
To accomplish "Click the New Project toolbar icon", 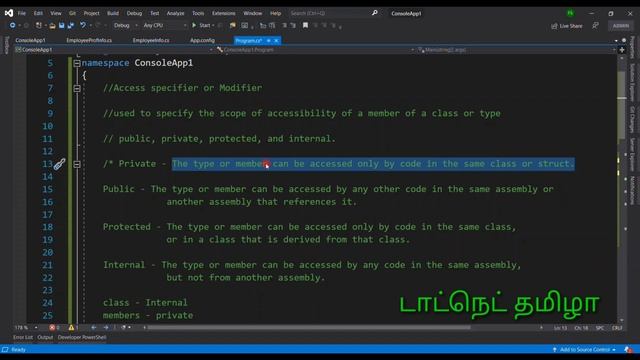I will [x=39, y=25].
